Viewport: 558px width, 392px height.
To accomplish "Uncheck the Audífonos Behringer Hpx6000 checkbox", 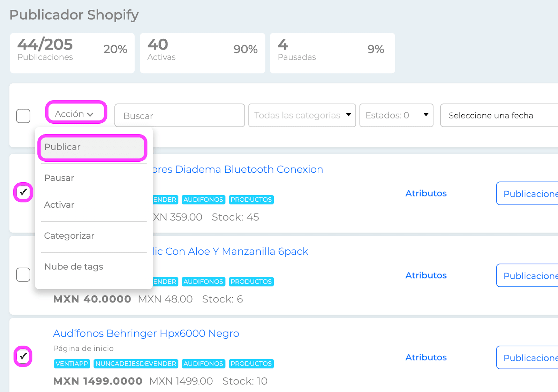I will click(x=23, y=356).
